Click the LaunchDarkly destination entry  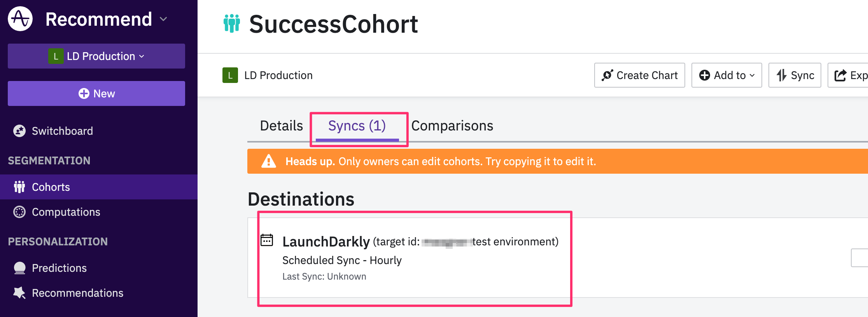[x=326, y=242]
